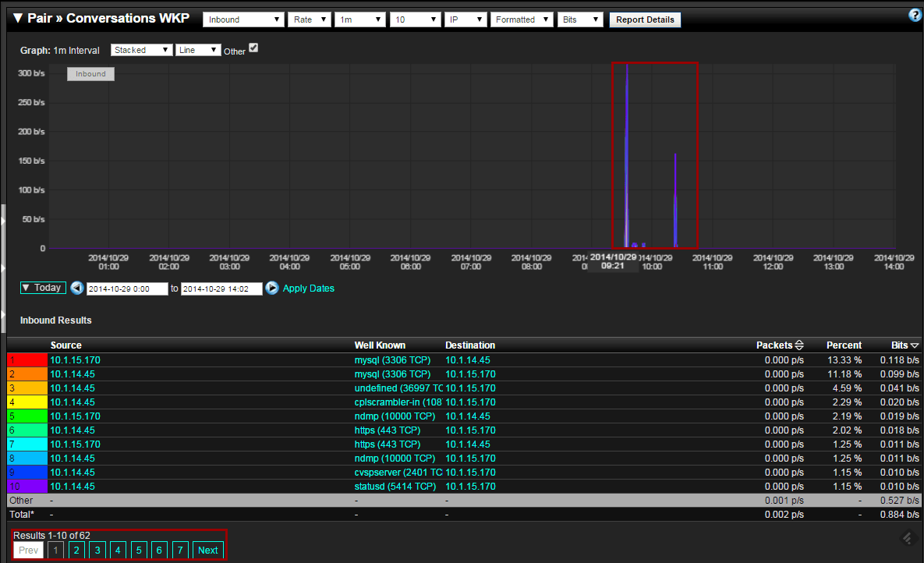The height and width of the screenshot is (563, 924).
Task: Click the purple color swatch for row 10
Action: point(27,487)
